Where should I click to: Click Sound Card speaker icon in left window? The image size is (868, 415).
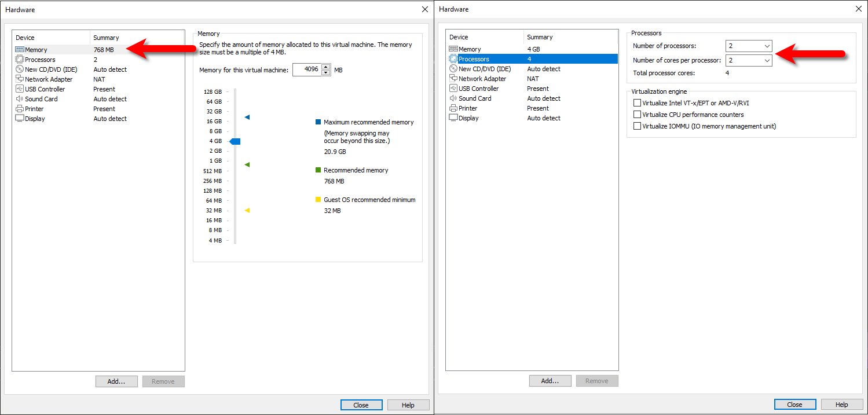pos(20,99)
